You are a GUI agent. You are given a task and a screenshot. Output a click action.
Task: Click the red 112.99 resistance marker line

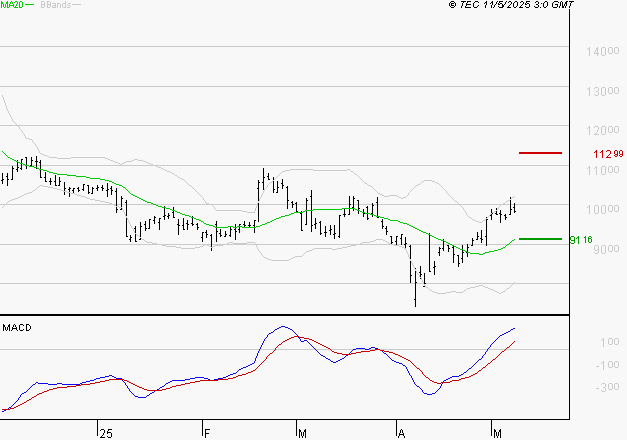pos(540,153)
